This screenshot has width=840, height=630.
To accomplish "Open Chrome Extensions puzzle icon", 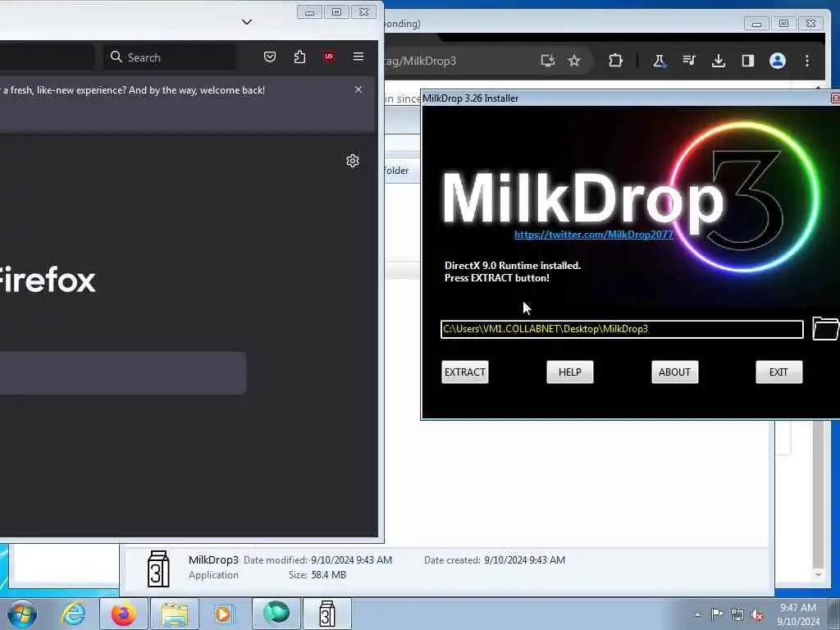I will pos(615,61).
